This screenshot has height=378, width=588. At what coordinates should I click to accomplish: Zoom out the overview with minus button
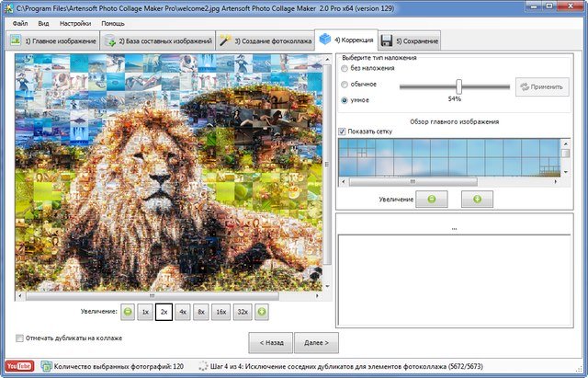click(432, 200)
